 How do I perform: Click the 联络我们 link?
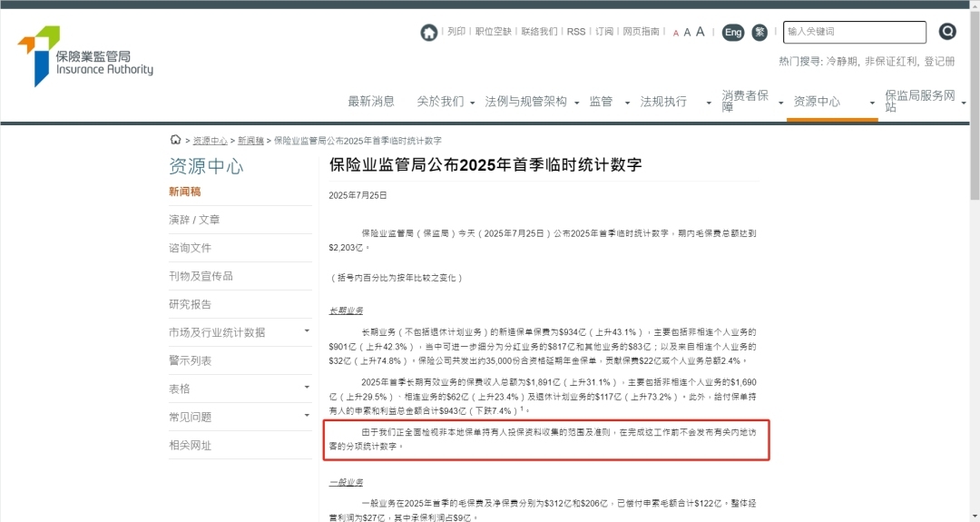click(x=539, y=32)
